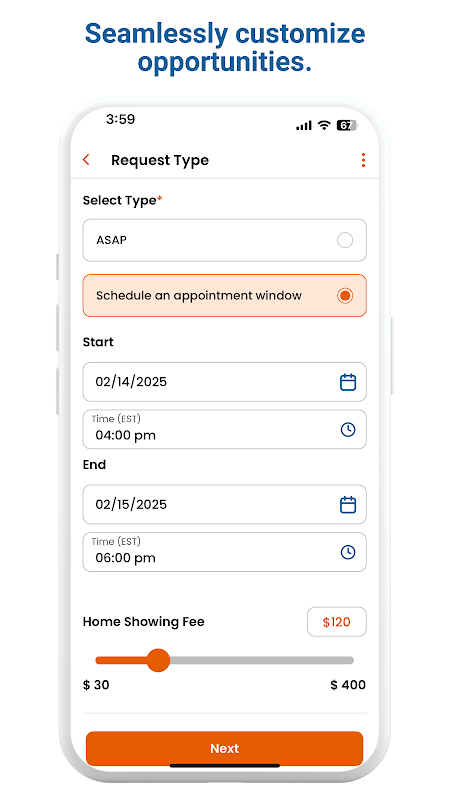
Task: Choose the ASAP request type option
Action: pyautogui.click(x=224, y=240)
